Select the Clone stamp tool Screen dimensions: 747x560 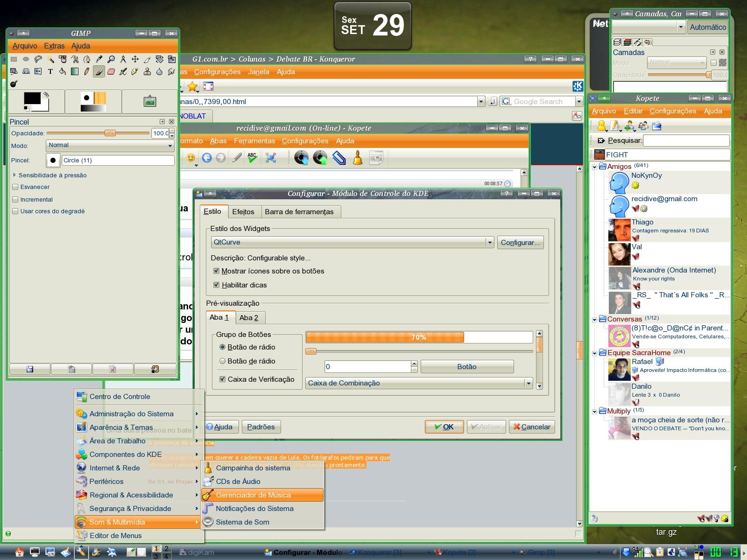(x=147, y=71)
